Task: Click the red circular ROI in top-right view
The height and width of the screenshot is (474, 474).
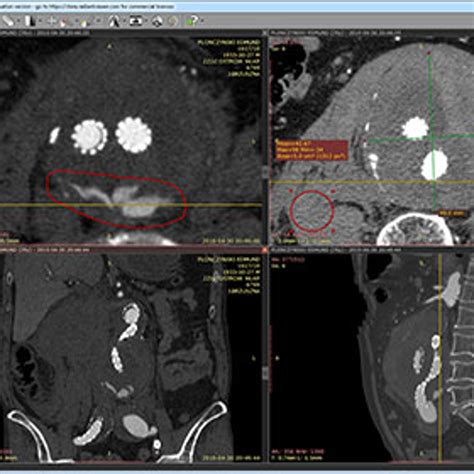Action: pyautogui.click(x=312, y=211)
